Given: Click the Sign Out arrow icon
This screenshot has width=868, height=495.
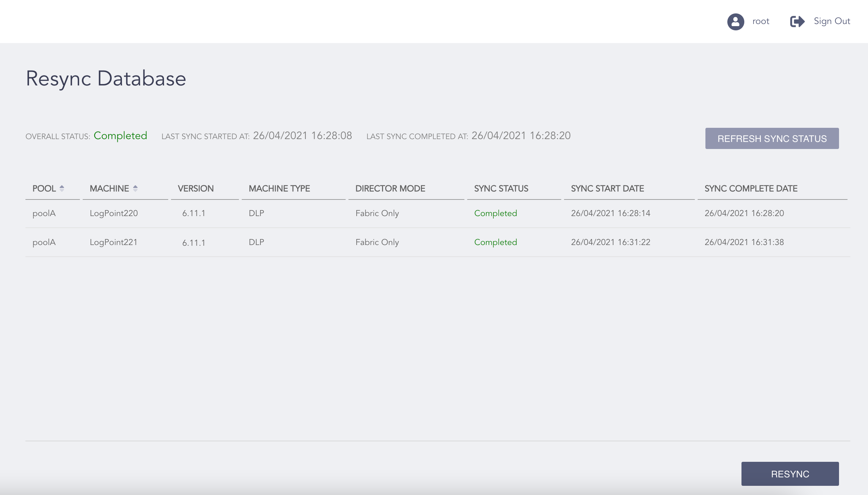Looking at the screenshot, I should [x=797, y=22].
